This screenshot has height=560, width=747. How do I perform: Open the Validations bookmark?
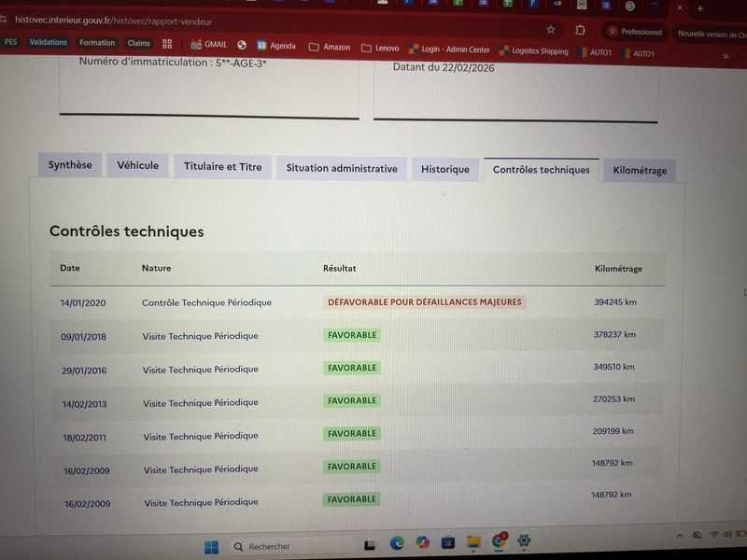[49, 42]
